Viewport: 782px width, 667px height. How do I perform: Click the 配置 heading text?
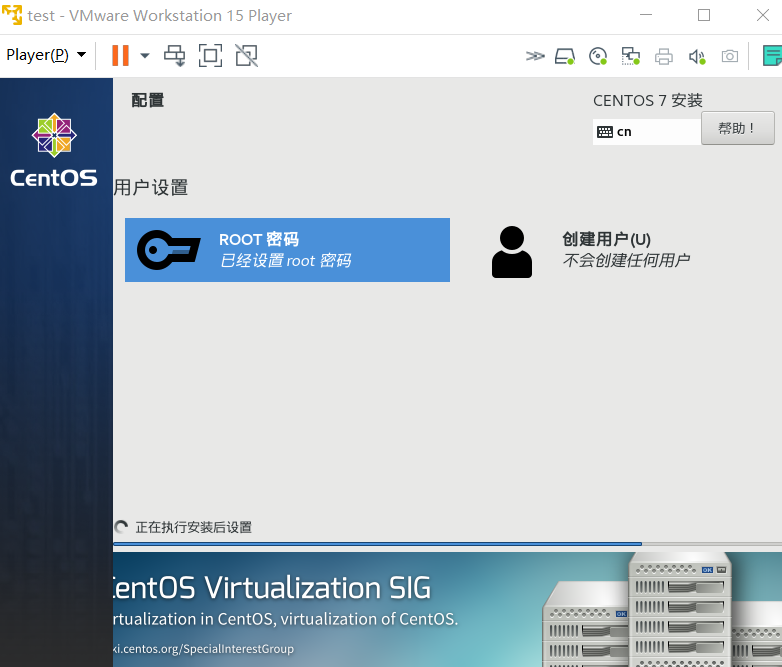point(148,100)
